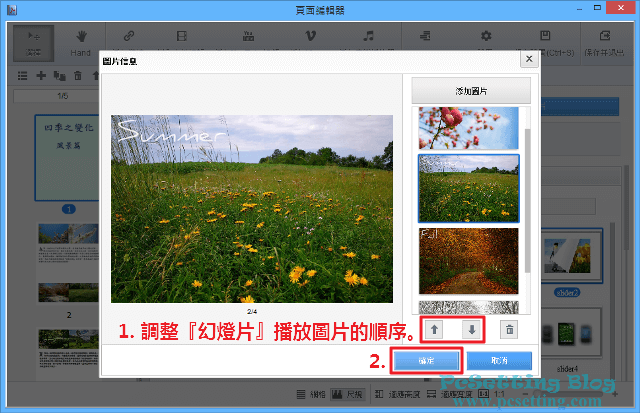This screenshot has width=640, height=413.
Task: Cancel the dialog with 取消
Action: point(499,359)
